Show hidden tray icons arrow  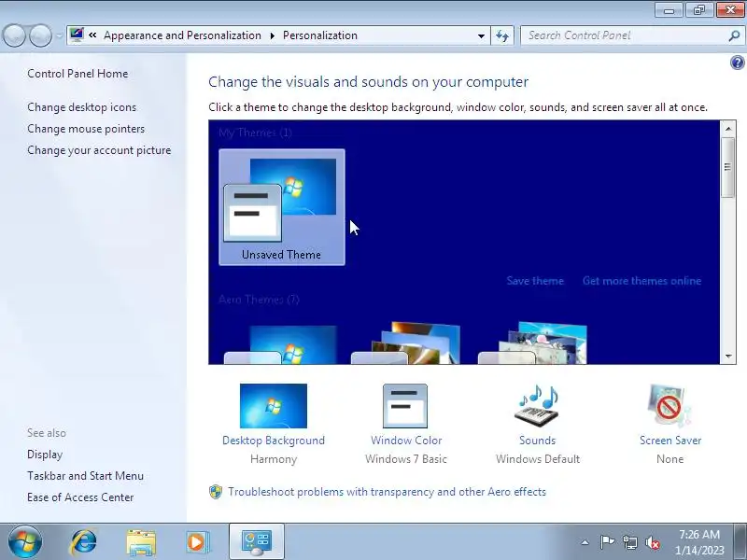(x=585, y=542)
